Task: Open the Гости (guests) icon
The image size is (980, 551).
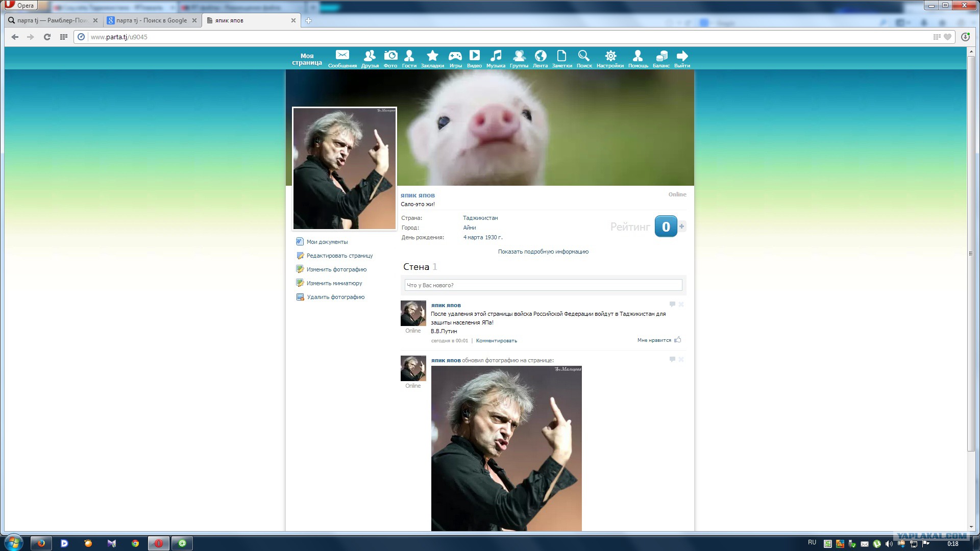Action: [x=409, y=58]
